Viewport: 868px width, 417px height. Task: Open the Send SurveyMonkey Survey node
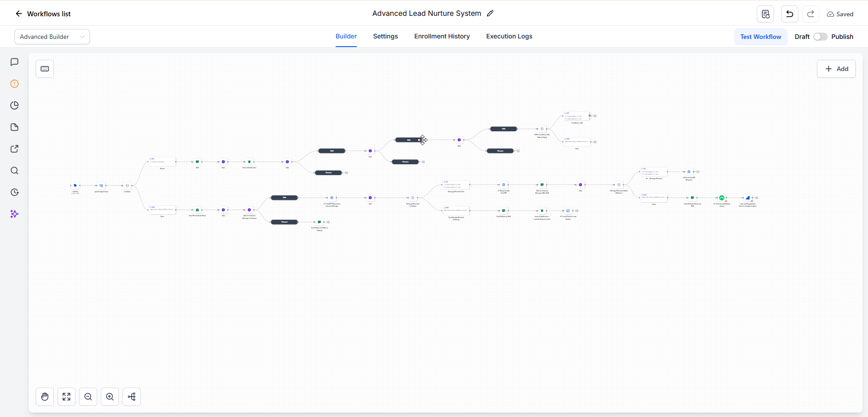click(722, 198)
